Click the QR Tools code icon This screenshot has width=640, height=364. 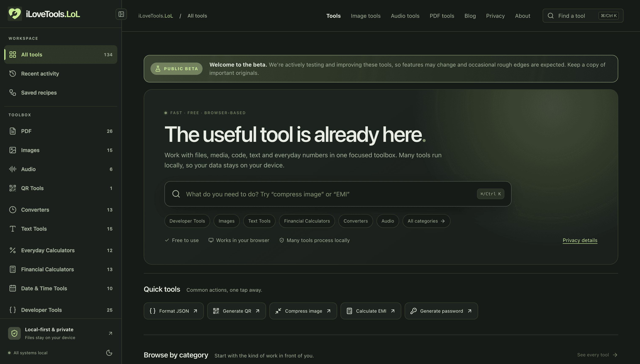point(13,188)
